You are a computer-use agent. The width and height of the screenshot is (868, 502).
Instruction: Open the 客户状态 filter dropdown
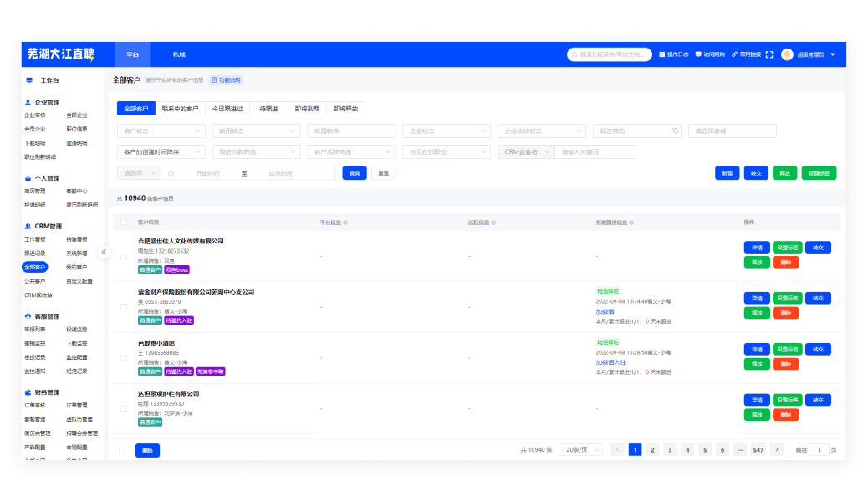(x=161, y=131)
